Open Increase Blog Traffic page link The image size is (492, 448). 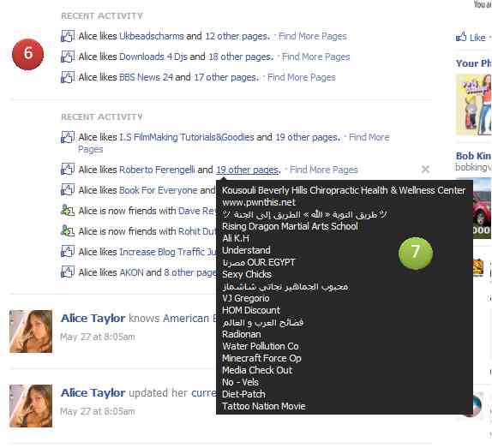coord(167,252)
